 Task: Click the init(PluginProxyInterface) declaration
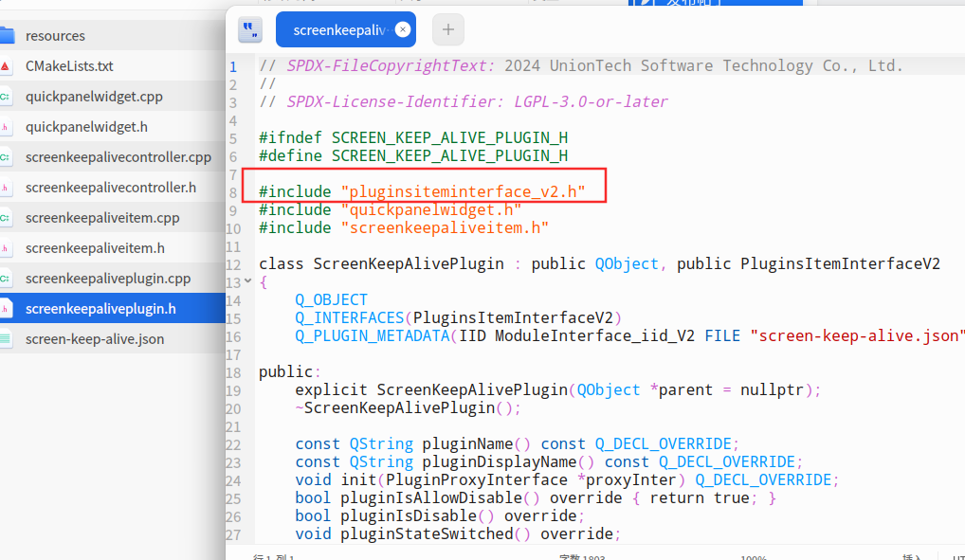[567, 480]
